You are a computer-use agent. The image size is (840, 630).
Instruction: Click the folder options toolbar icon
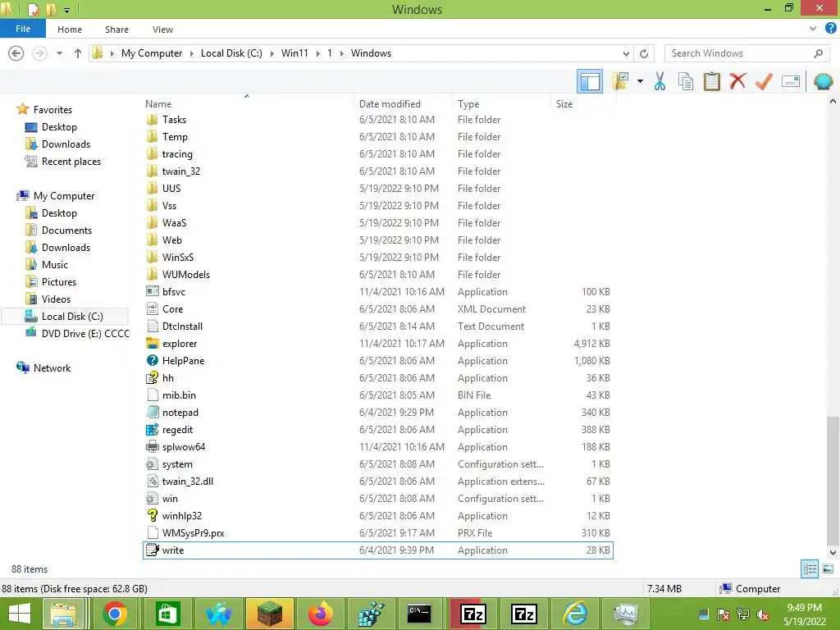point(621,81)
